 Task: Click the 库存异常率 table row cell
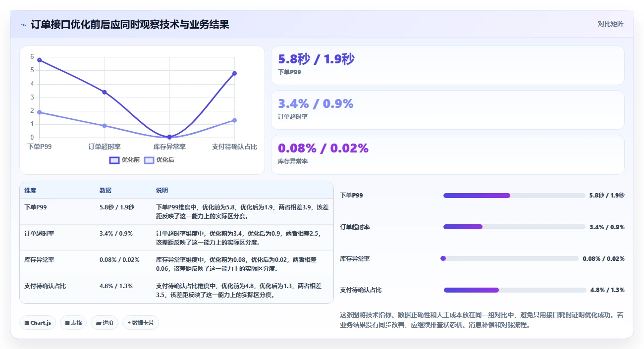(39, 260)
